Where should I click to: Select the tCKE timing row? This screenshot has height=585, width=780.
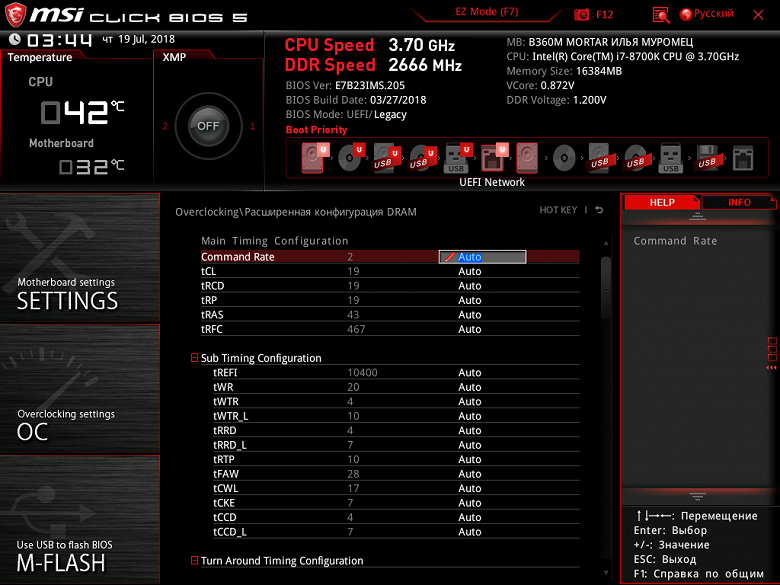point(396,502)
